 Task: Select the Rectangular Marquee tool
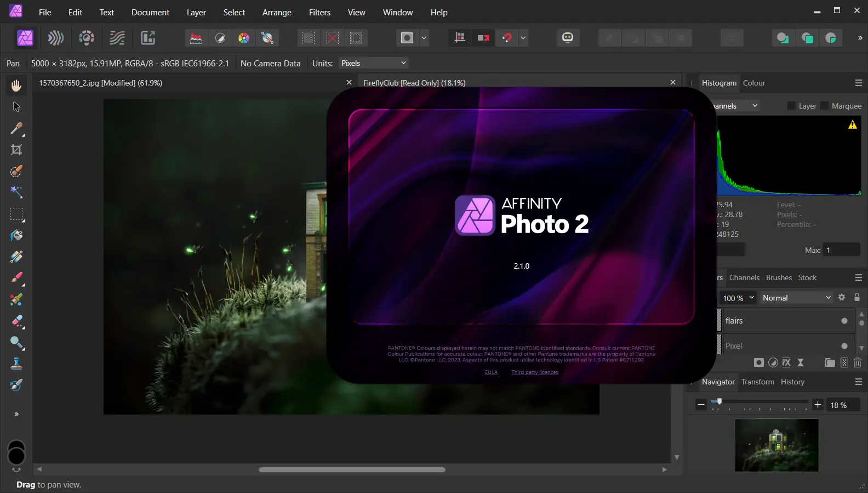[x=16, y=214]
